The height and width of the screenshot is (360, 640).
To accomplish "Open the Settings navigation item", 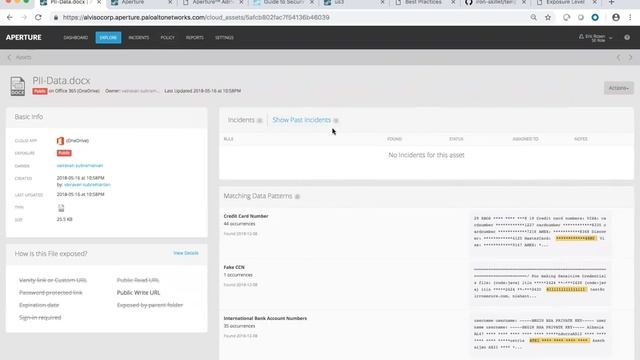I will (224, 38).
